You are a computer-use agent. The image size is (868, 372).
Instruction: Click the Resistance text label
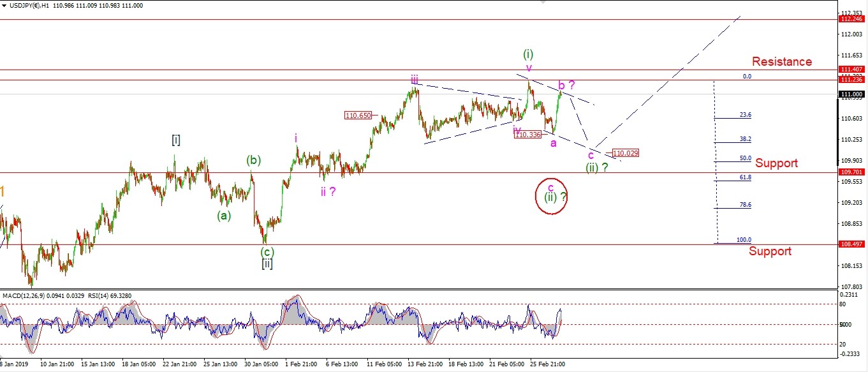click(782, 62)
